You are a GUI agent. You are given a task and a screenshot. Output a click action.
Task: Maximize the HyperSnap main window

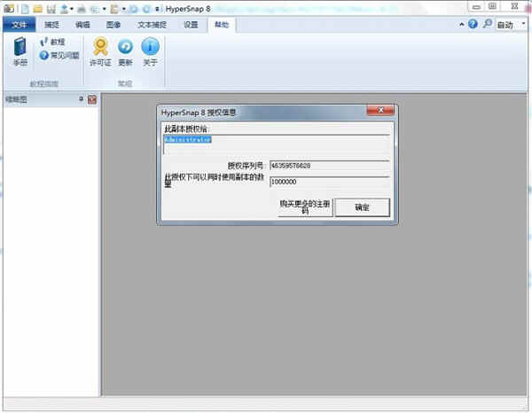[493, 6]
